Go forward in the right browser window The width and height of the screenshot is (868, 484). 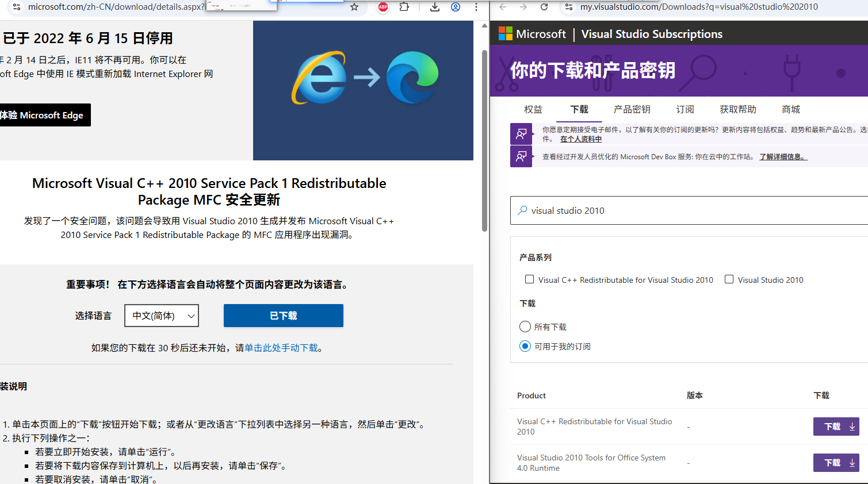[x=523, y=7]
